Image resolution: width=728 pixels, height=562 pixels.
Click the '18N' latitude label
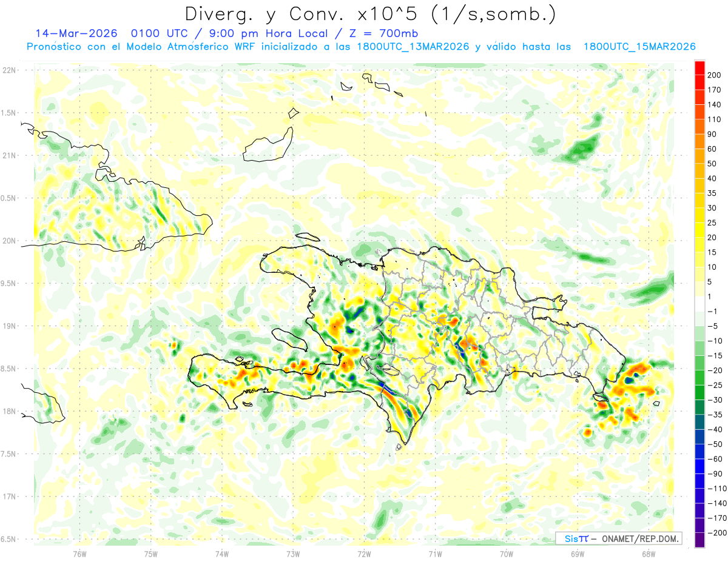pyautogui.click(x=8, y=411)
